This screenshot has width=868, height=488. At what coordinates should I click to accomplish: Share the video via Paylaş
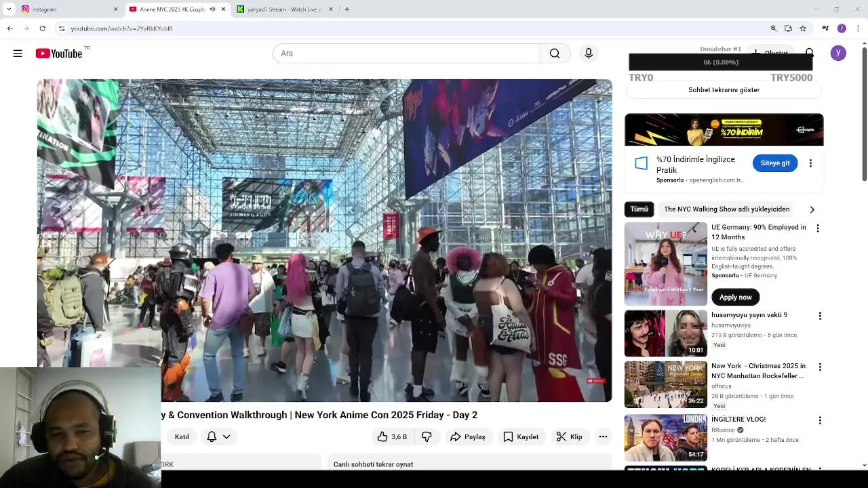468,436
